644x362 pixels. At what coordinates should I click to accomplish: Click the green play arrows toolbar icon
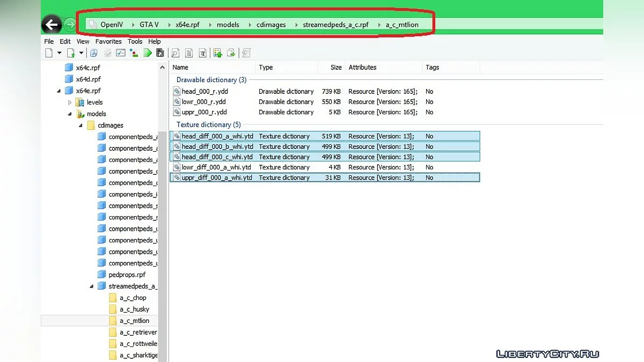tap(147, 53)
